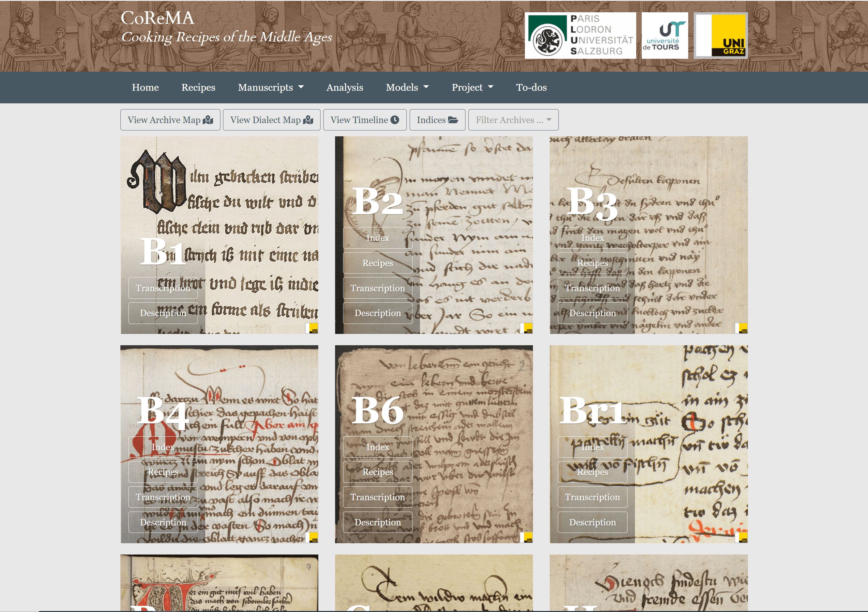
Task: Click the Paris Lodron Universität Salzburg logo
Action: point(580,35)
